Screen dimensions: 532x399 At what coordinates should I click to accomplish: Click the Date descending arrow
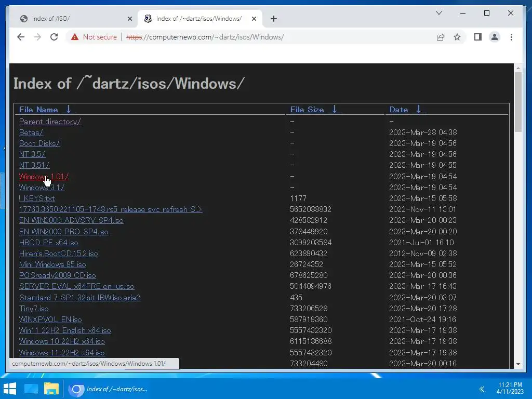[x=419, y=109]
